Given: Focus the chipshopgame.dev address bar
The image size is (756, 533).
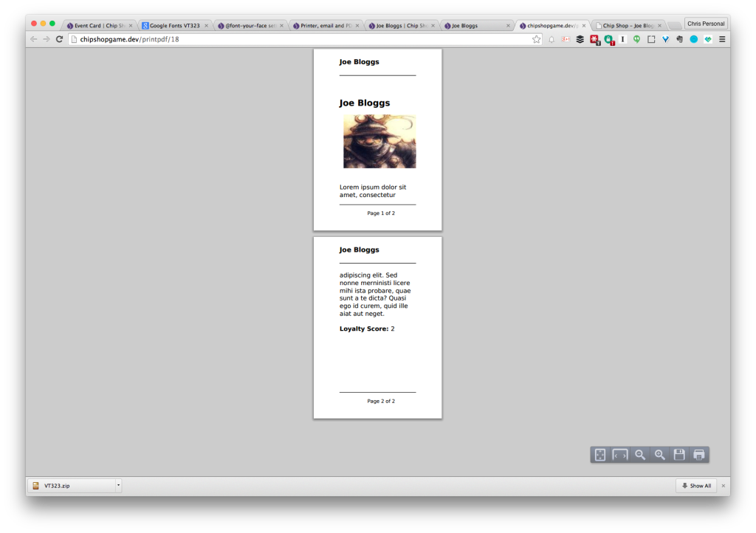Looking at the screenshot, I should 303,39.
